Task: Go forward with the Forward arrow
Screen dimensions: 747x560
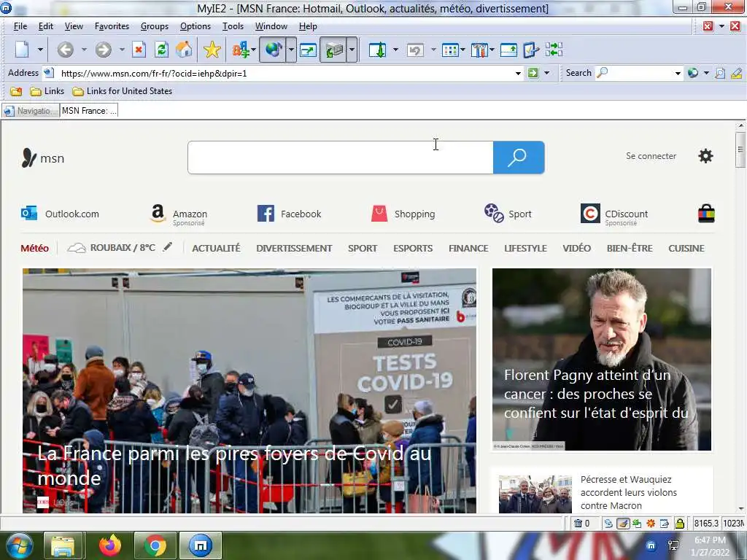Action: coord(103,50)
